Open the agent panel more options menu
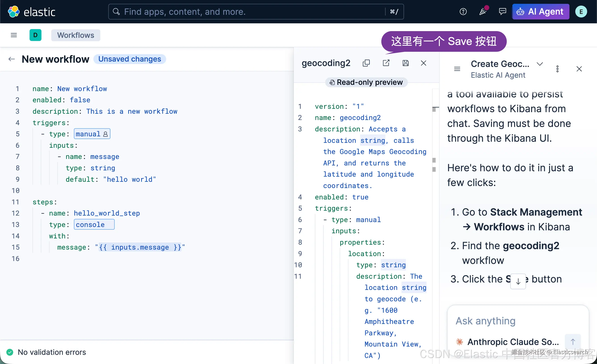The width and height of the screenshot is (597, 364). (558, 69)
